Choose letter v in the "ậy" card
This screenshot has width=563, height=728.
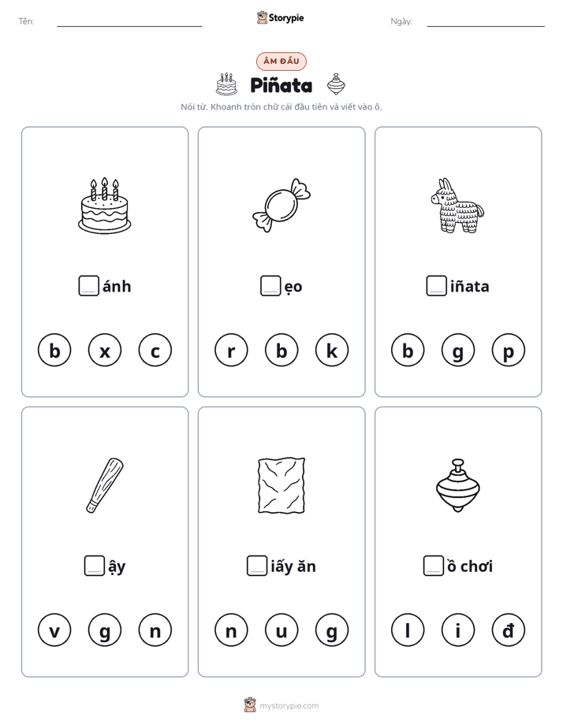tap(54, 630)
